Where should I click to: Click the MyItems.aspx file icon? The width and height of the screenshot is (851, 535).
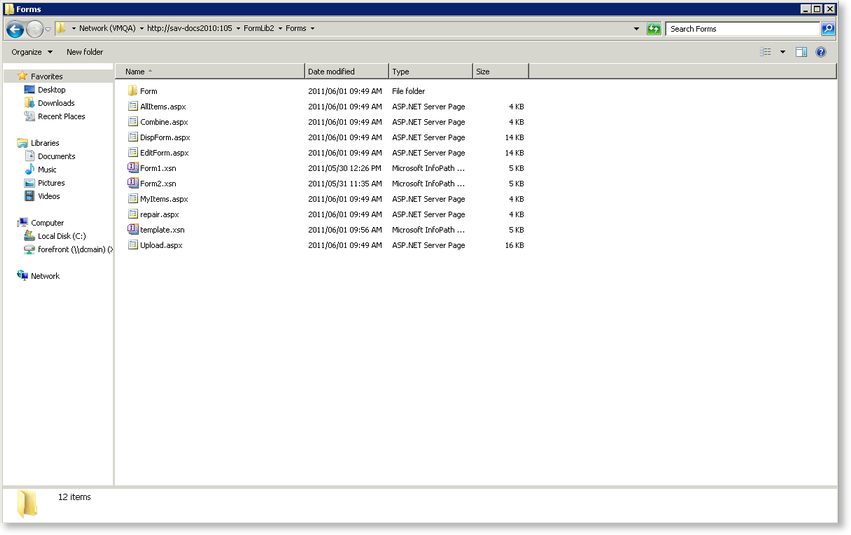click(x=132, y=199)
